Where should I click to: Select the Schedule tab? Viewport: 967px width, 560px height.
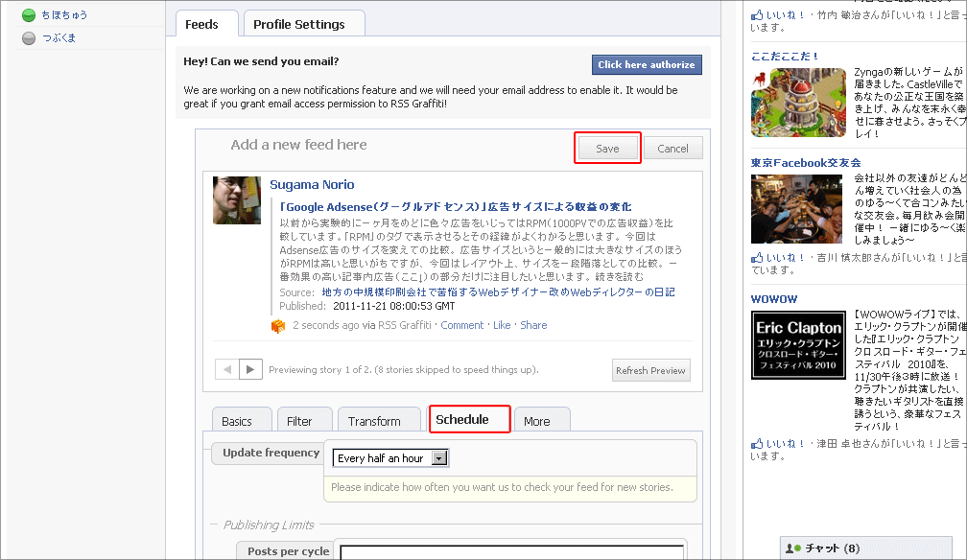(x=469, y=419)
